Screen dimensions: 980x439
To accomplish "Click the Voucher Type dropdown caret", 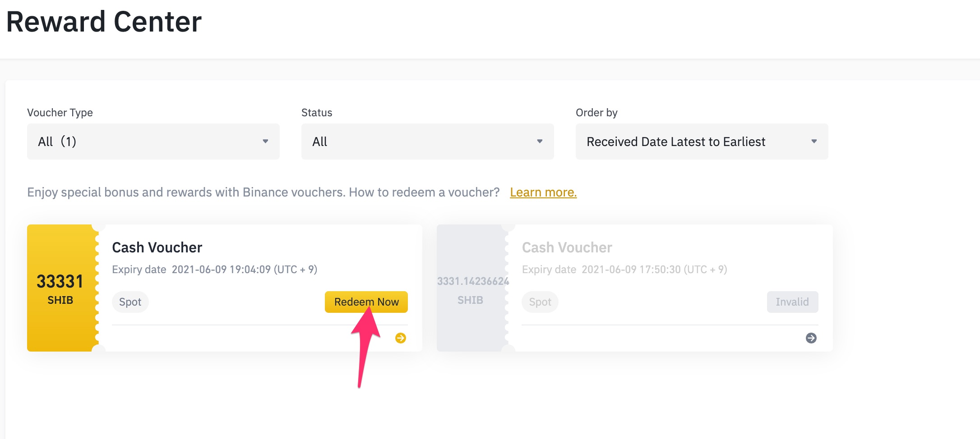I will coord(265,142).
